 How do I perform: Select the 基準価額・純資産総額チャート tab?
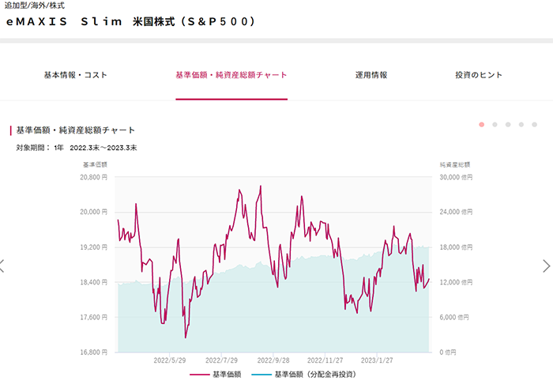pyautogui.click(x=231, y=75)
